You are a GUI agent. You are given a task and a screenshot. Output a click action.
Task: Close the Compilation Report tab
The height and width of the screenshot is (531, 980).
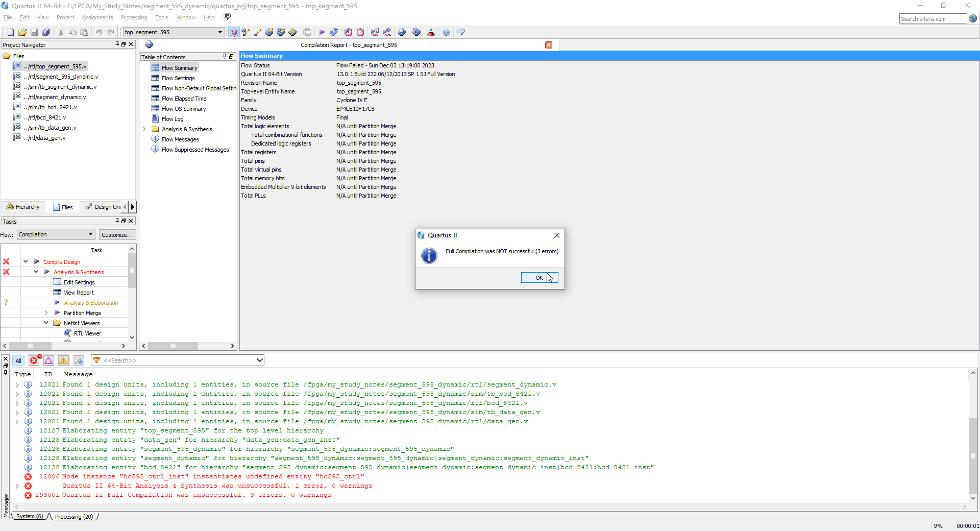(x=549, y=45)
